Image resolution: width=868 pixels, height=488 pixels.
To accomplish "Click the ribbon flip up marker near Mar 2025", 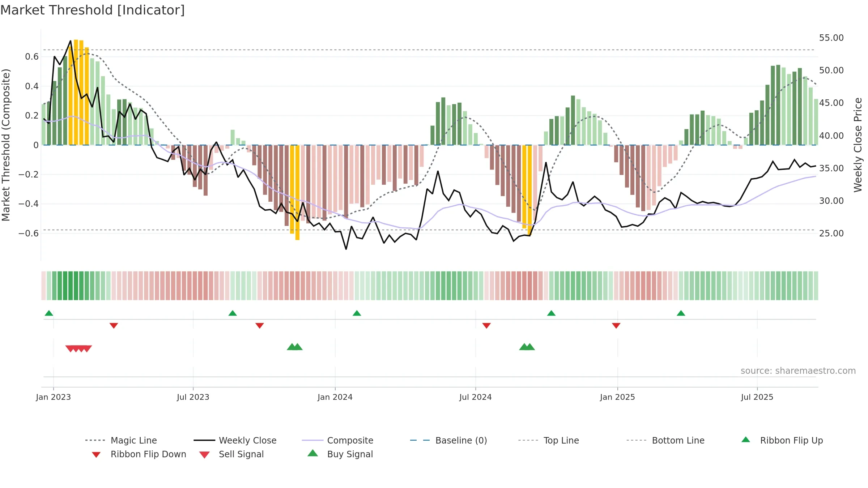I will [x=681, y=313].
